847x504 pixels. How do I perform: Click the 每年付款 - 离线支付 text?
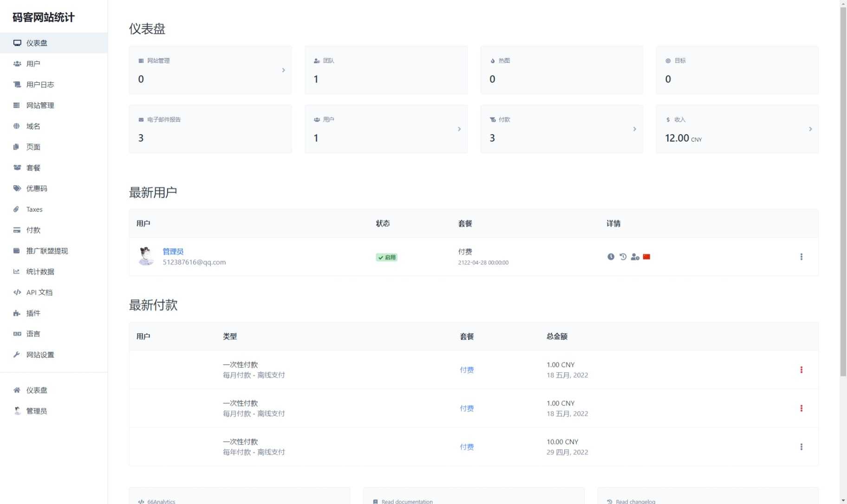pyautogui.click(x=254, y=452)
